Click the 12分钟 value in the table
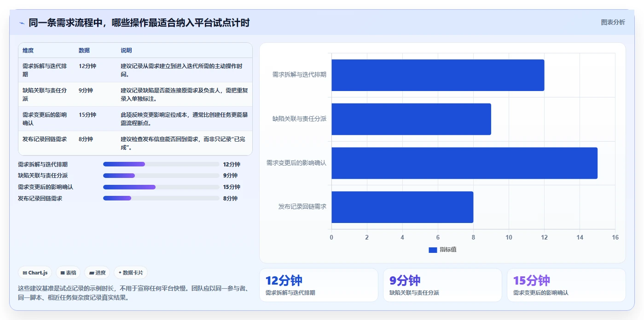Viewport: 644px width, 320px height. coord(87,66)
